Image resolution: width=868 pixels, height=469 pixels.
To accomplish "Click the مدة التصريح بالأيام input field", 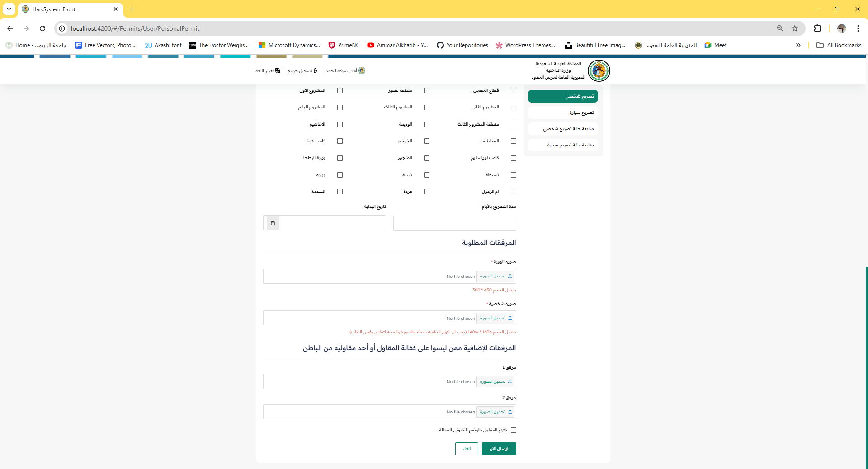I will click(x=455, y=223).
